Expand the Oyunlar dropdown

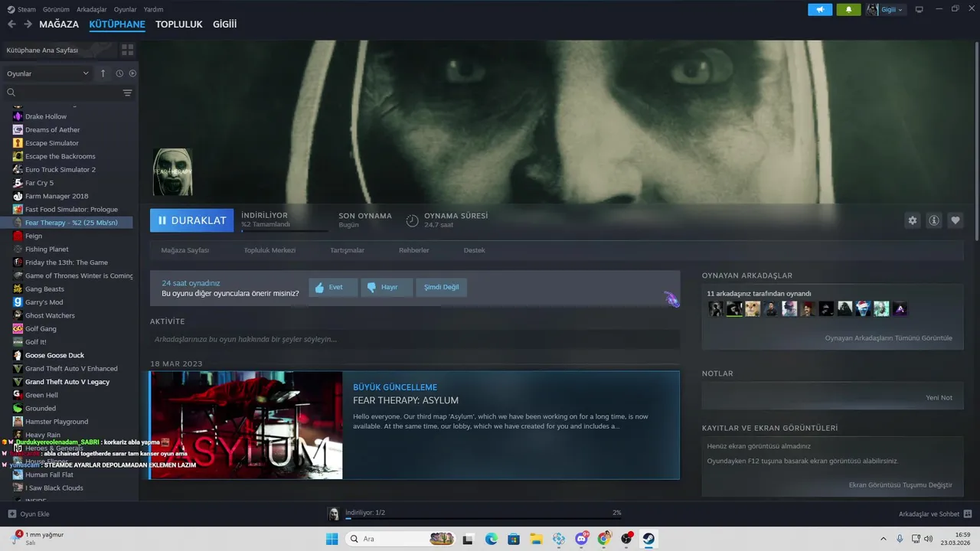[x=48, y=73]
